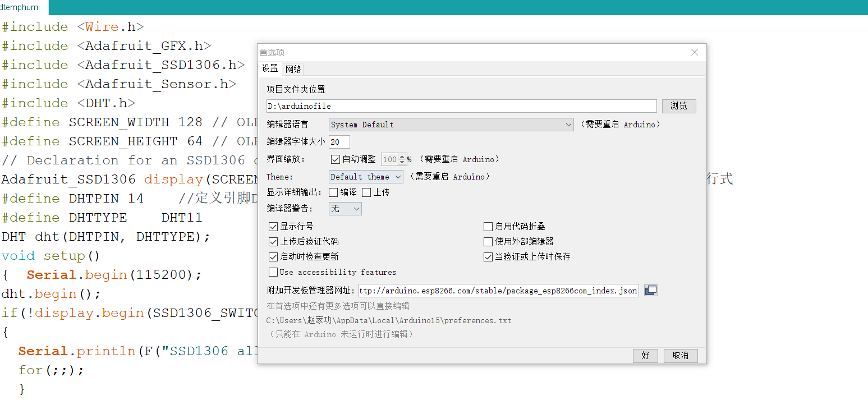Viewport: 868px width, 400px height.
Task: Open the board manager URLs editor icon
Action: coord(651,290)
